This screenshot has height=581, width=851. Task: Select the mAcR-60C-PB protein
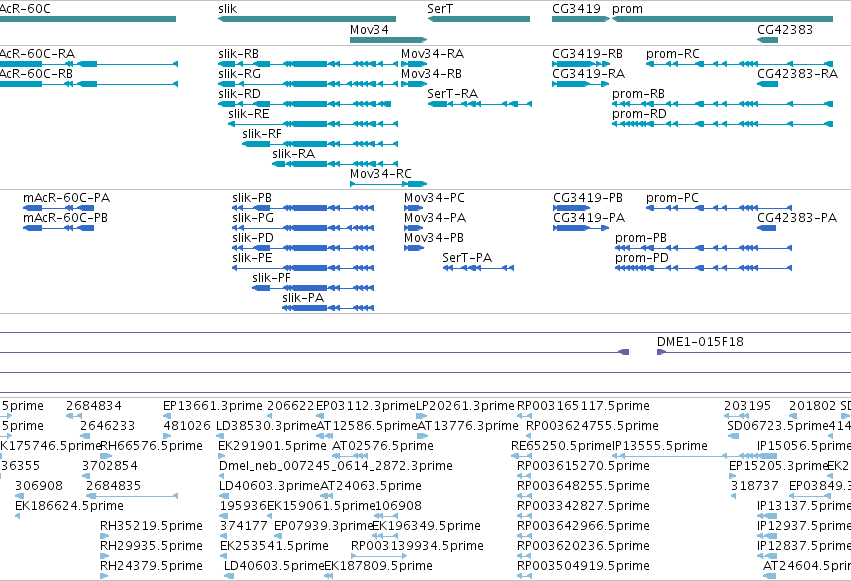(59, 228)
